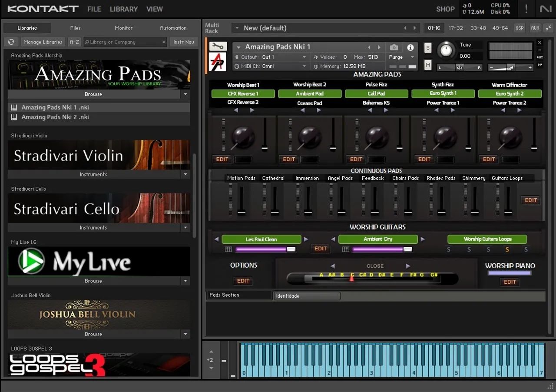556x392 pixels.
Task: Click left arrow beside CLOSE in options strip
Action: [x=333, y=266]
